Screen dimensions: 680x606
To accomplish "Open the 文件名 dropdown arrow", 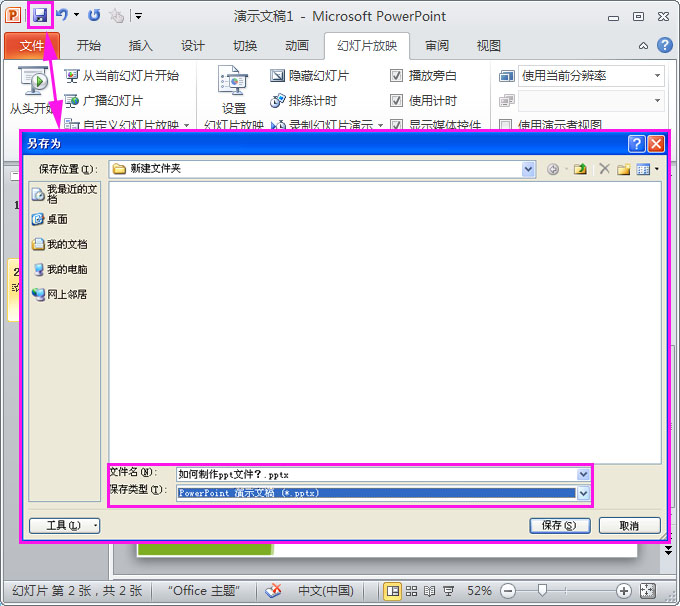I will coord(583,474).
